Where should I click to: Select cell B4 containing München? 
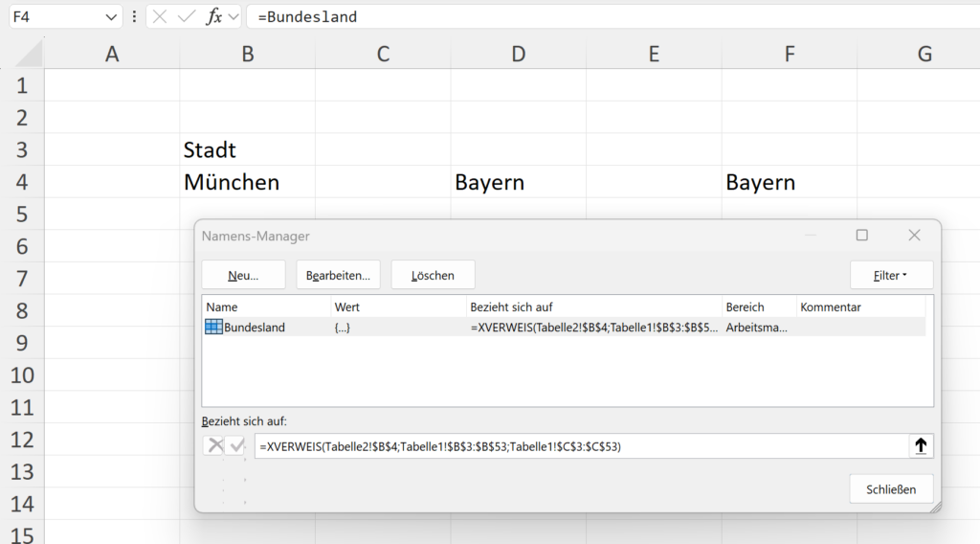click(247, 182)
